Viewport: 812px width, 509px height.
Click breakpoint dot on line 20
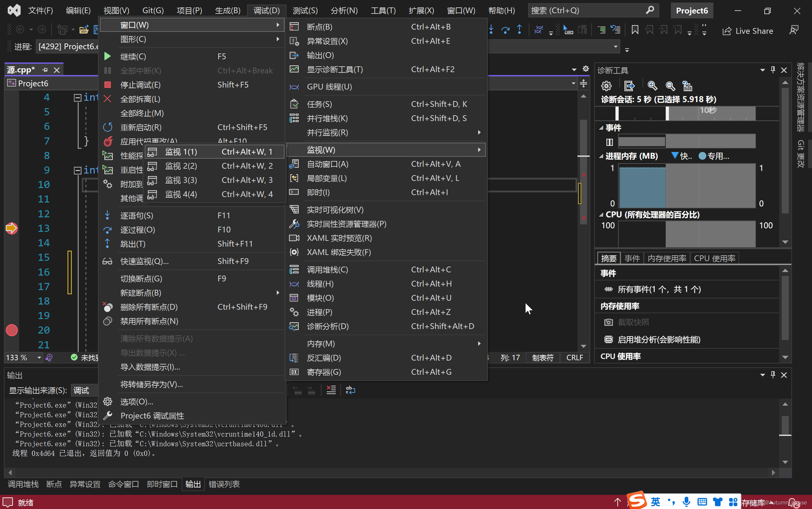12,330
